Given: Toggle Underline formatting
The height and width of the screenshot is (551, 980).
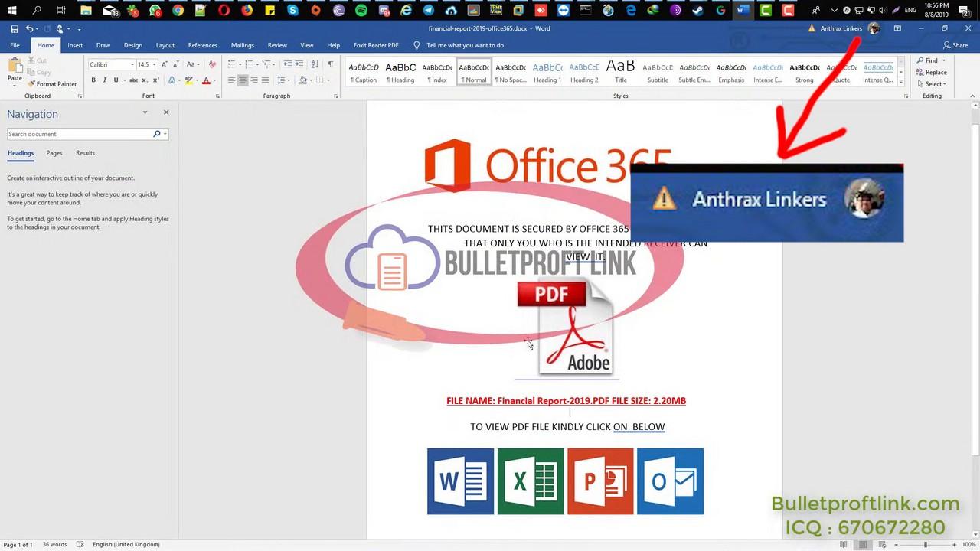Looking at the screenshot, I should 116,80.
